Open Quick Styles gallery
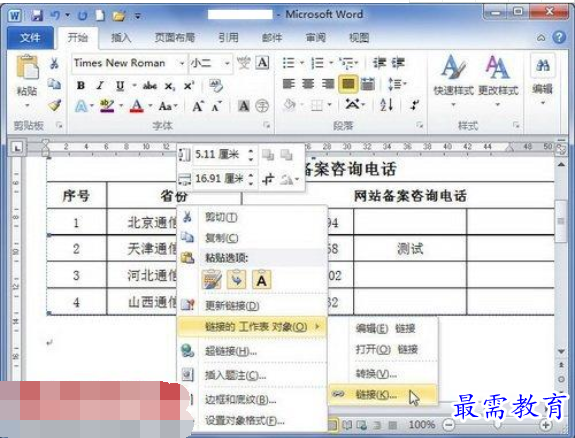 point(454,81)
